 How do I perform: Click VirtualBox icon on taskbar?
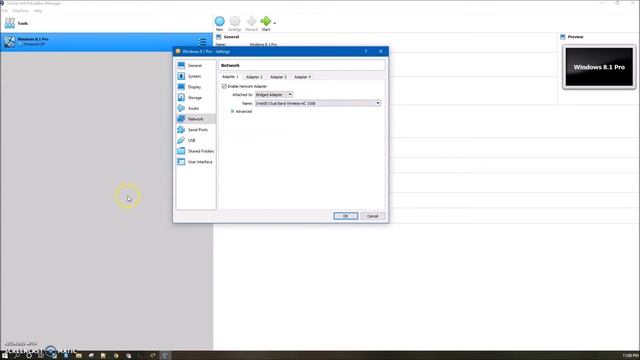coord(165,356)
